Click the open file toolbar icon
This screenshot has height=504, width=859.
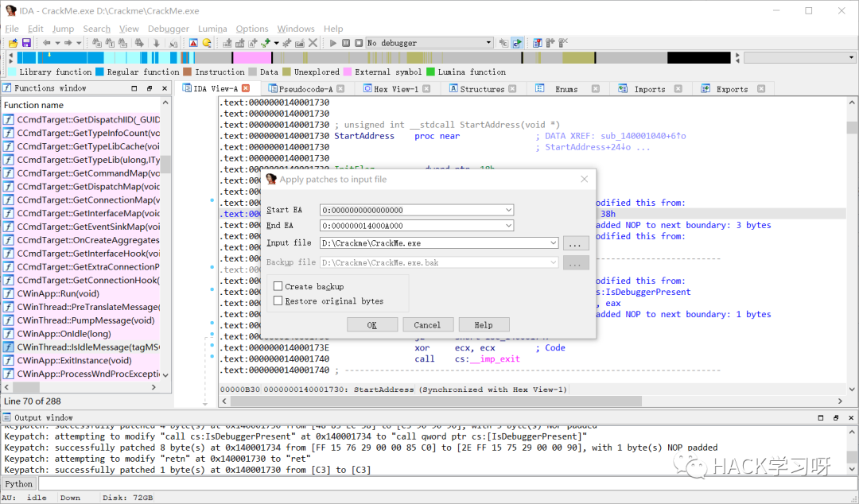click(x=11, y=43)
